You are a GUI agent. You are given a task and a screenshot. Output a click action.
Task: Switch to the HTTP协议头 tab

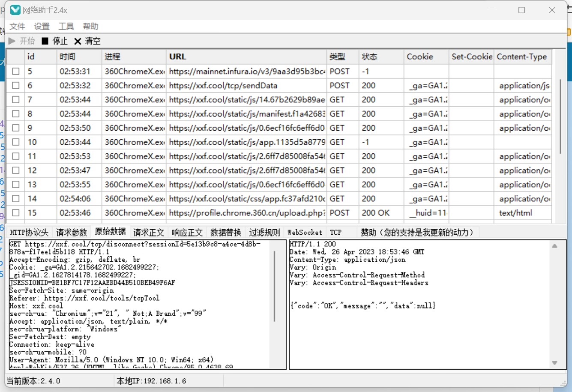(x=29, y=233)
